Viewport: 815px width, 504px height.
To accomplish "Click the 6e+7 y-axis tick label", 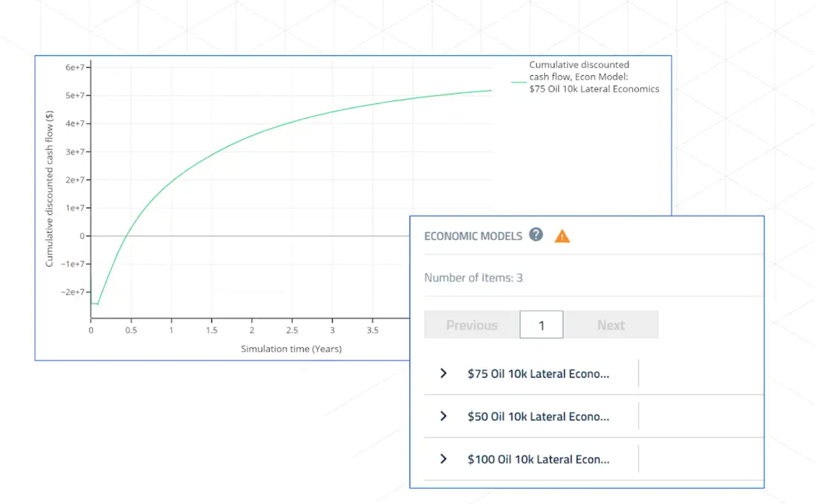I will (75, 67).
